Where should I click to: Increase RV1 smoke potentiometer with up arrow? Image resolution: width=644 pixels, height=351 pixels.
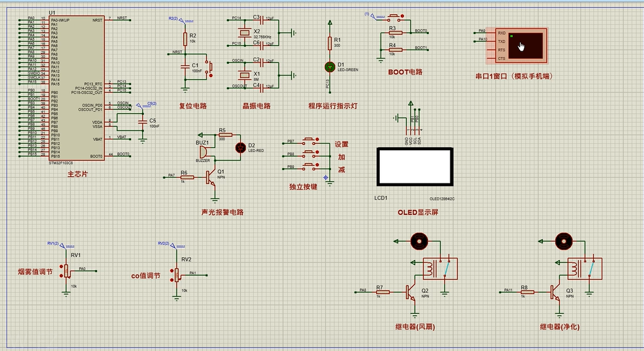coord(62,266)
